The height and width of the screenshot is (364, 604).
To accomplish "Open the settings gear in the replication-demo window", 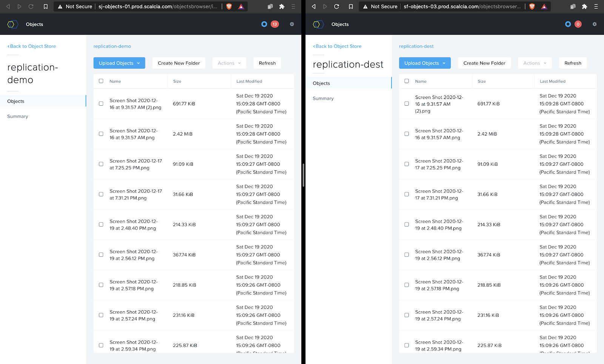I will (x=292, y=24).
